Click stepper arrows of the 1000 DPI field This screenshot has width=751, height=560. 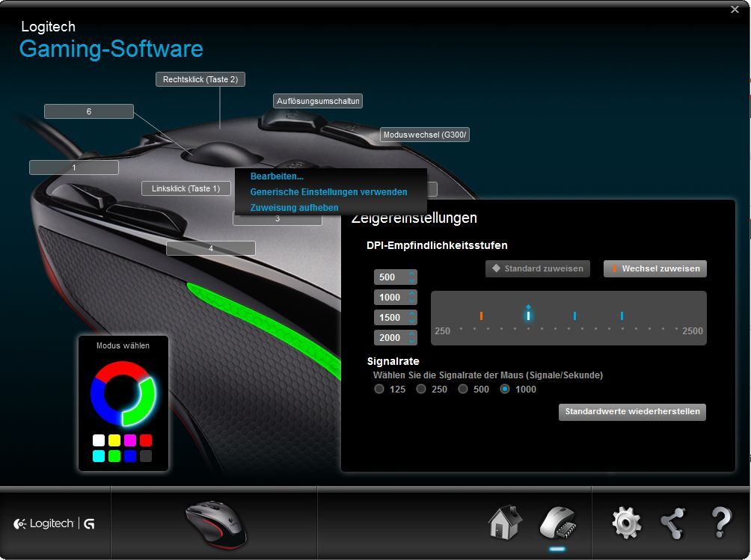[x=412, y=298]
